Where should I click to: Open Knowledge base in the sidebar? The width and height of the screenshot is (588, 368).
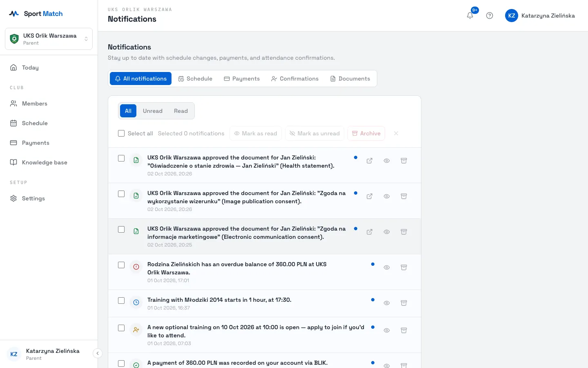49,162
